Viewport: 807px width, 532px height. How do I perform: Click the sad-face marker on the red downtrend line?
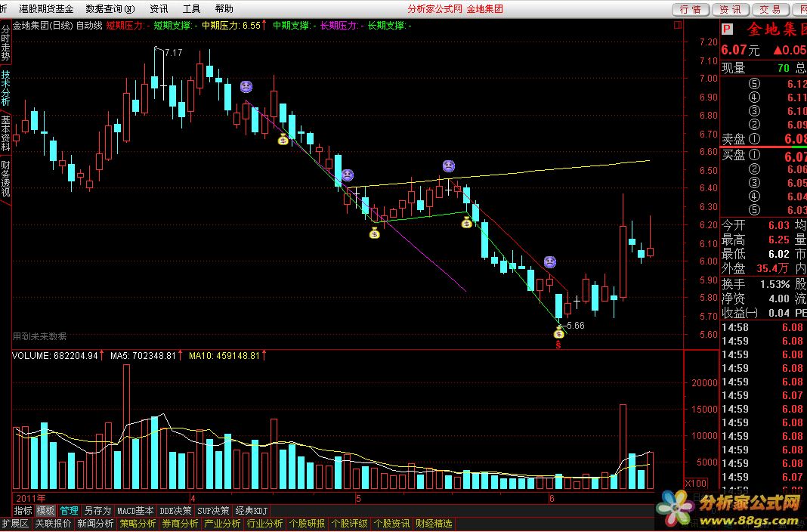pyautogui.click(x=550, y=262)
